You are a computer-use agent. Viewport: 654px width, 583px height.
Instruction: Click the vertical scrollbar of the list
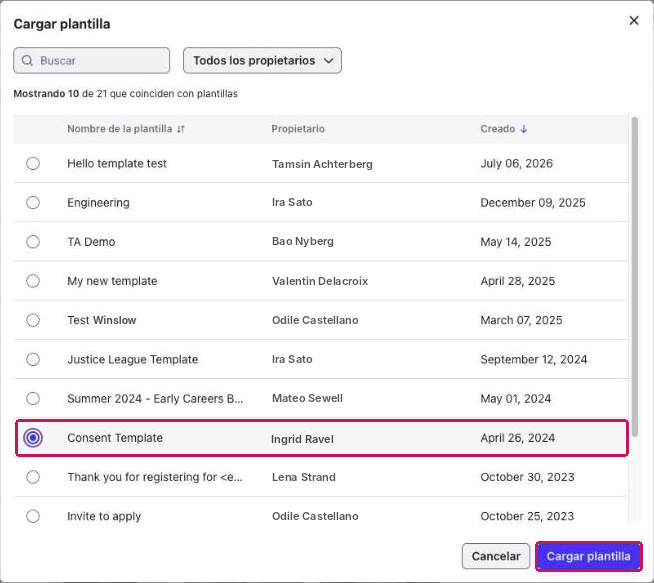[635, 276]
